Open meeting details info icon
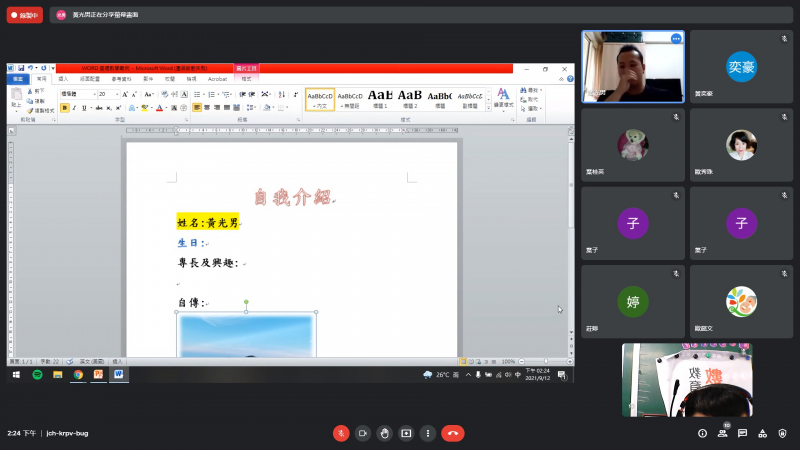800x450 pixels. point(703,433)
